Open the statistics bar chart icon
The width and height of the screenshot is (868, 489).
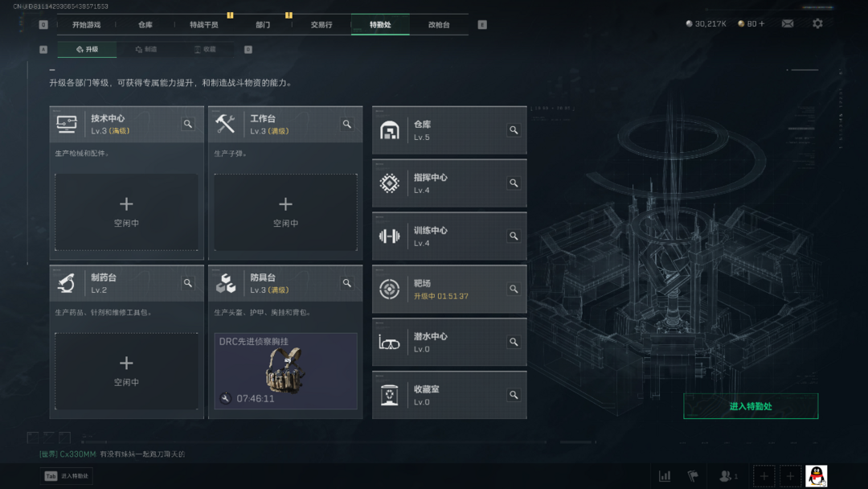665,475
